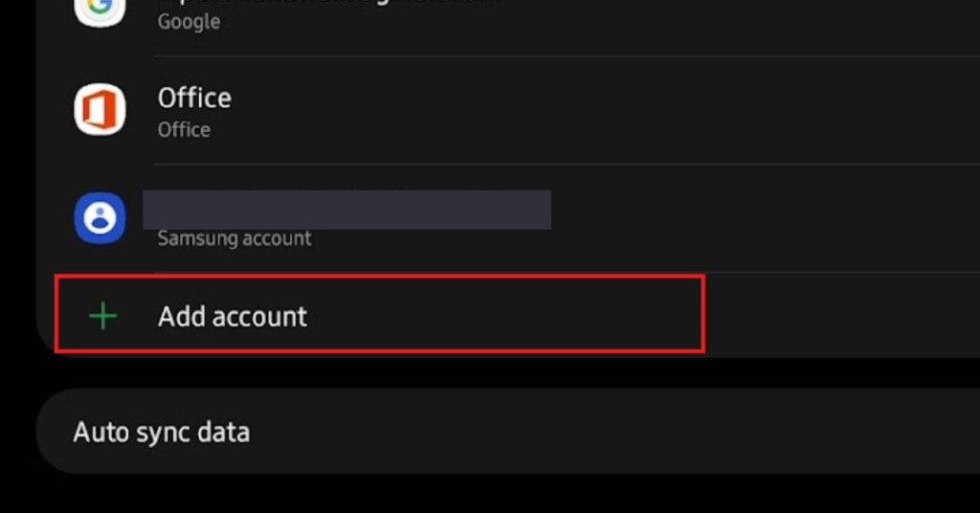Click the person silhouette in Samsung icon
The image size is (980, 513).
point(100,218)
